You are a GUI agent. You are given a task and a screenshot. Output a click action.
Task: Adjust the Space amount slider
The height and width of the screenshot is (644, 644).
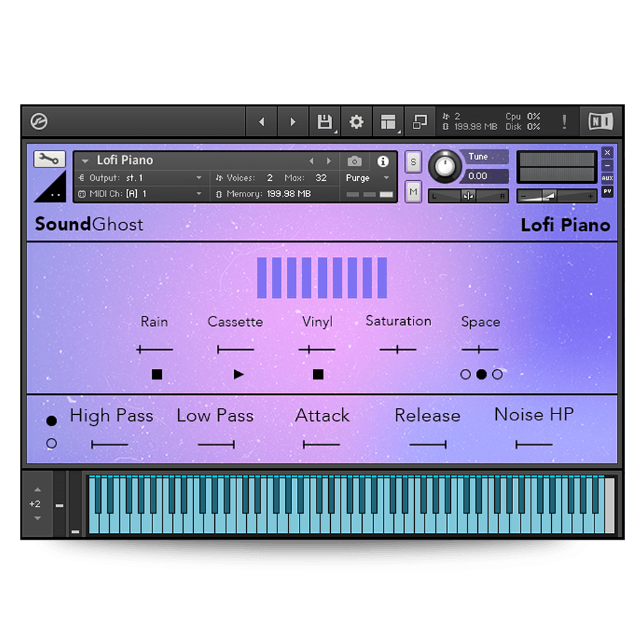(480, 350)
